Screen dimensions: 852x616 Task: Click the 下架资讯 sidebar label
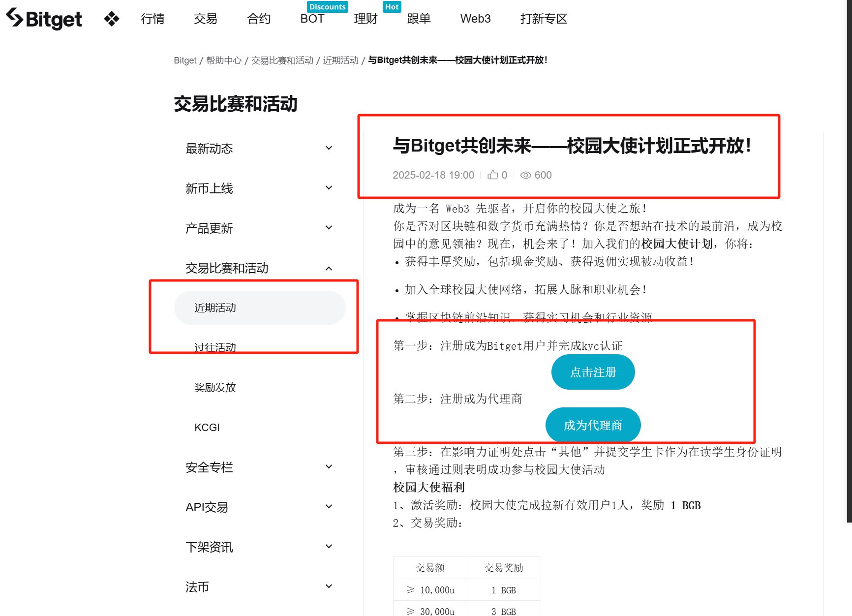pyautogui.click(x=209, y=547)
